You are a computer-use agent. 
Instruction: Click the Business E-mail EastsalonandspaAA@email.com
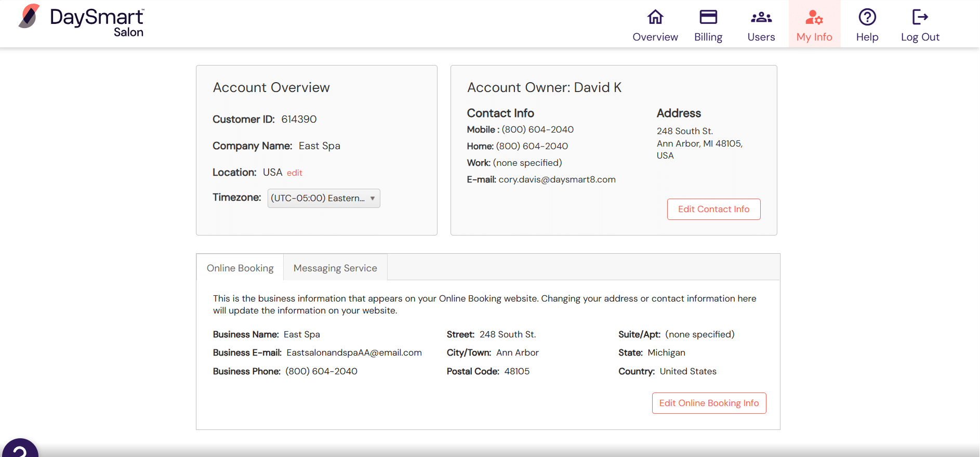(354, 352)
